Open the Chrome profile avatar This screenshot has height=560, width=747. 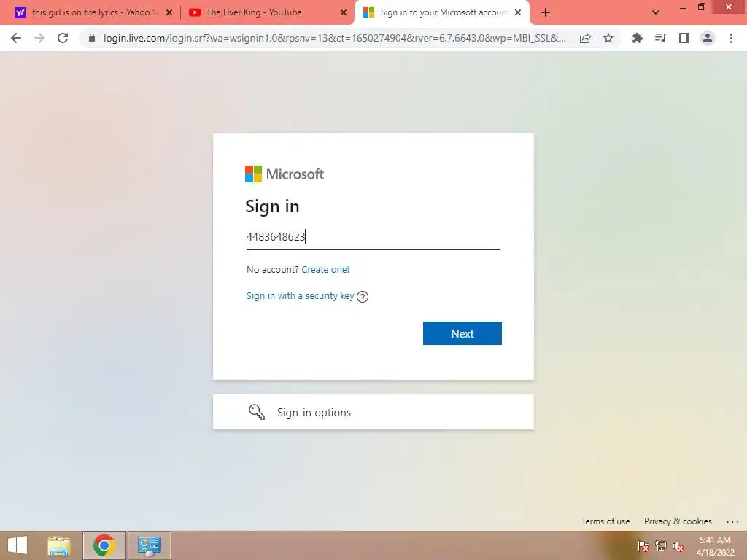pyautogui.click(x=708, y=38)
